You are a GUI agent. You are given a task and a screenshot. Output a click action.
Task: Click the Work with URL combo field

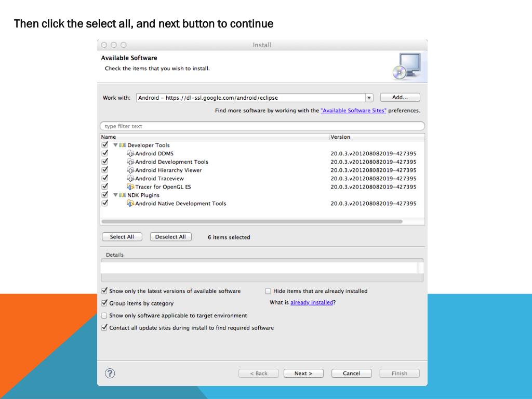(x=251, y=98)
